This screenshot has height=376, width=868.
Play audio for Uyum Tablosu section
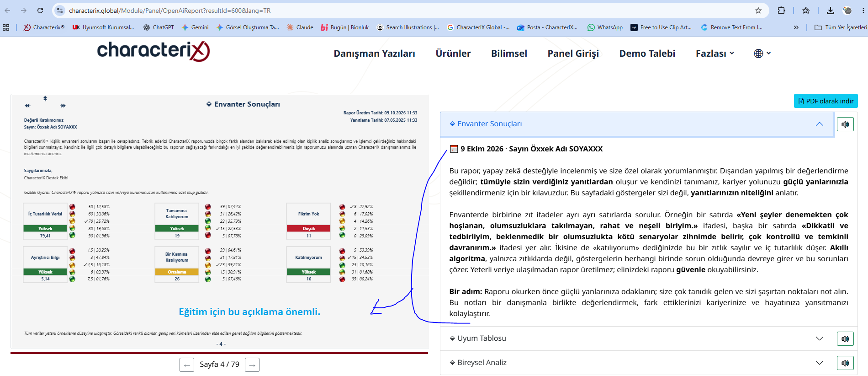tap(845, 338)
